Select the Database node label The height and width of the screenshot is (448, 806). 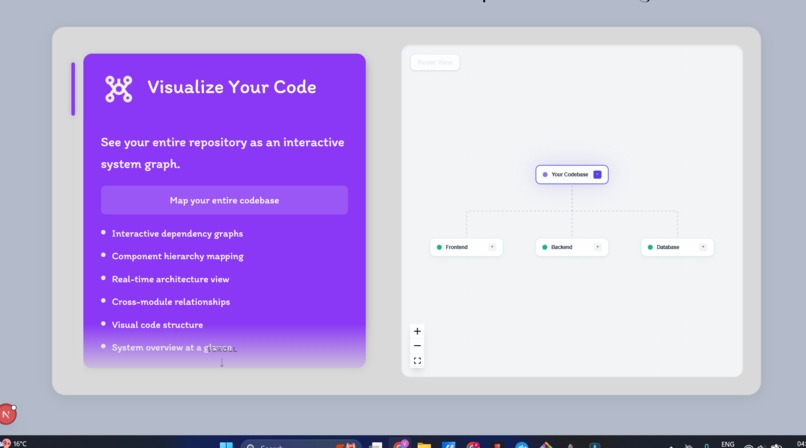click(x=668, y=247)
